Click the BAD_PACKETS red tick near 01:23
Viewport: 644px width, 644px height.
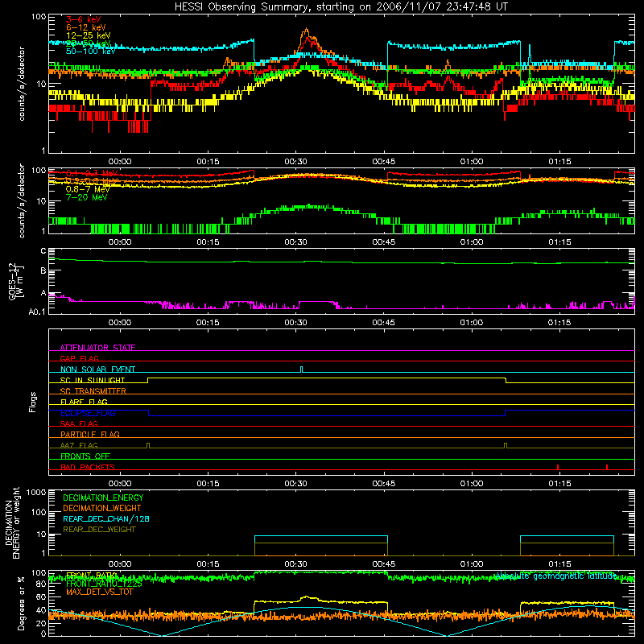click(x=607, y=467)
